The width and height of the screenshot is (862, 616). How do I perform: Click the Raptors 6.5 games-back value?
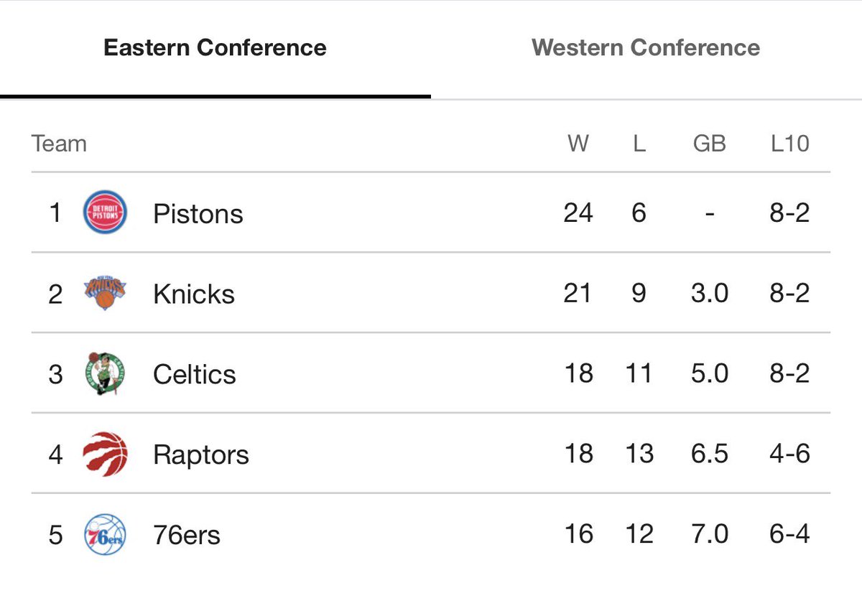coord(709,454)
